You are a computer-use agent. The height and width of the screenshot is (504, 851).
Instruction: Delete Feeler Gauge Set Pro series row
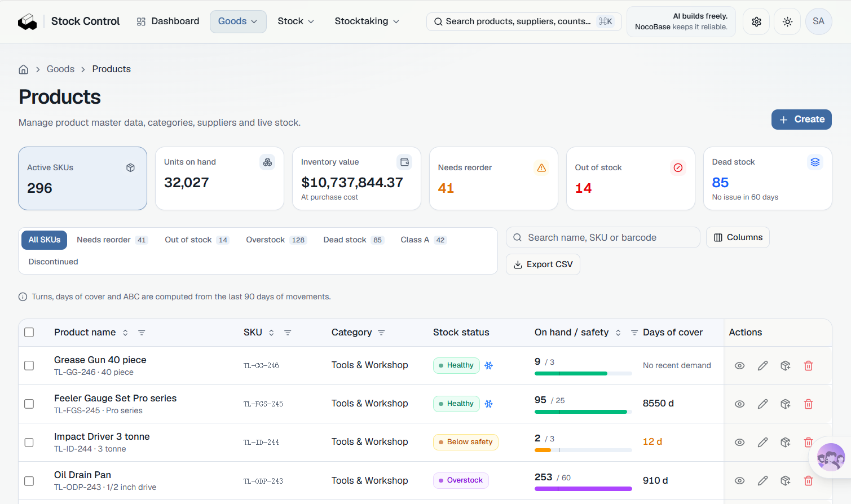click(808, 404)
